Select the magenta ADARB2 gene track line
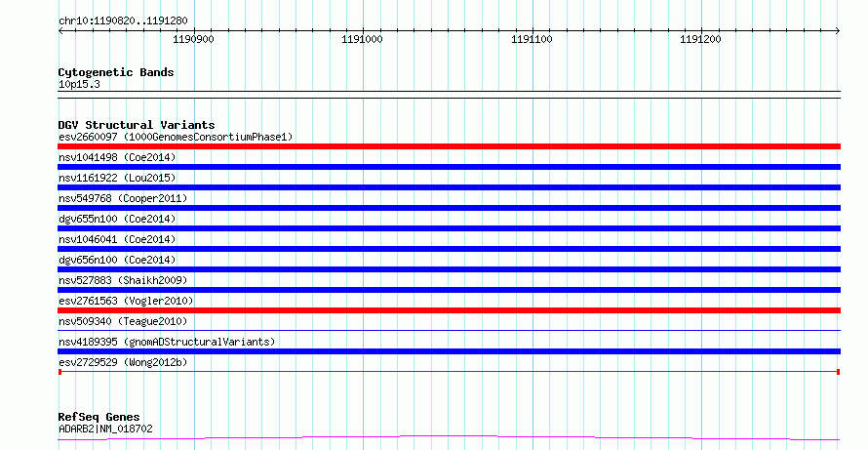 coord(449,438)
